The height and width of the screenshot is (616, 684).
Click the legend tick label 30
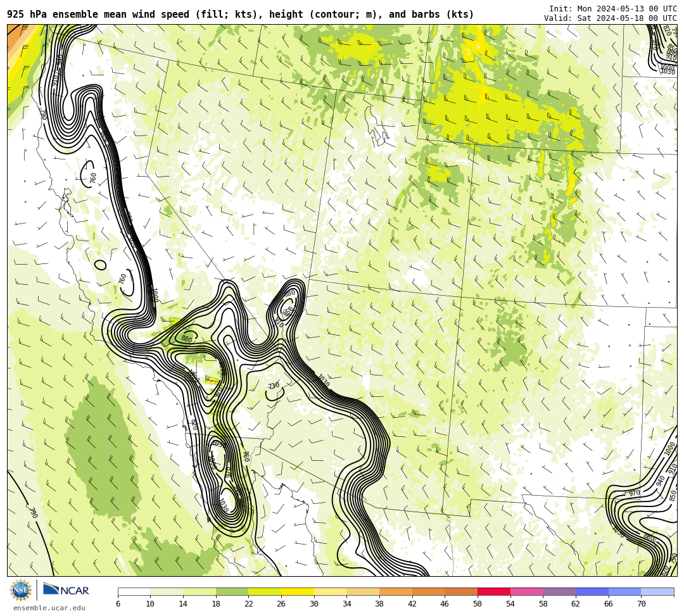pos(314,604)
